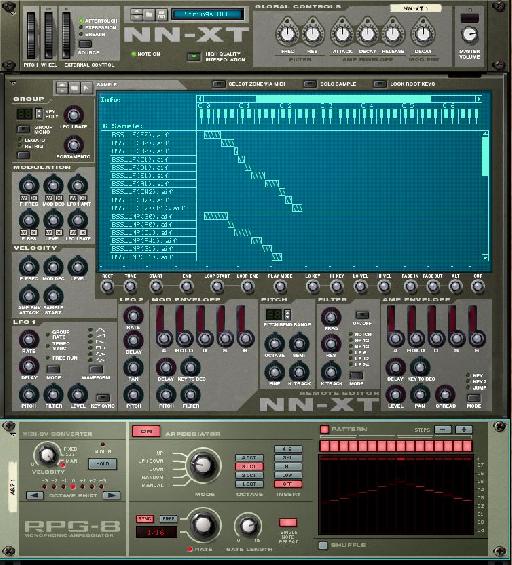Viewport: 512px width, 565px height.
Task: Toggle the RPG-8 Pattern button
Action: pos(324,429)
